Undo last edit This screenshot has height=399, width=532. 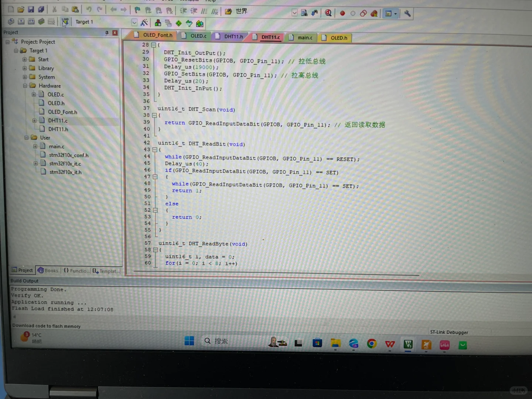coord(89,9)
